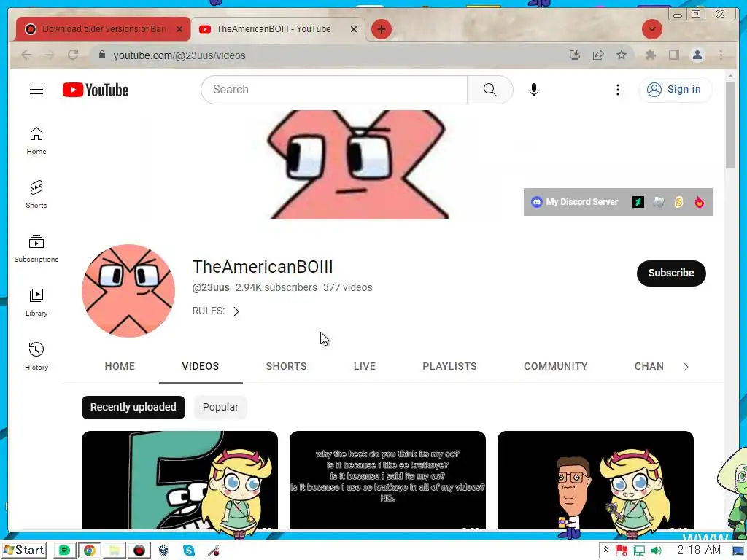Open the COMMUNITY channel tab
The width and height of the screenshot is (747, 560).
coord(555,366)
